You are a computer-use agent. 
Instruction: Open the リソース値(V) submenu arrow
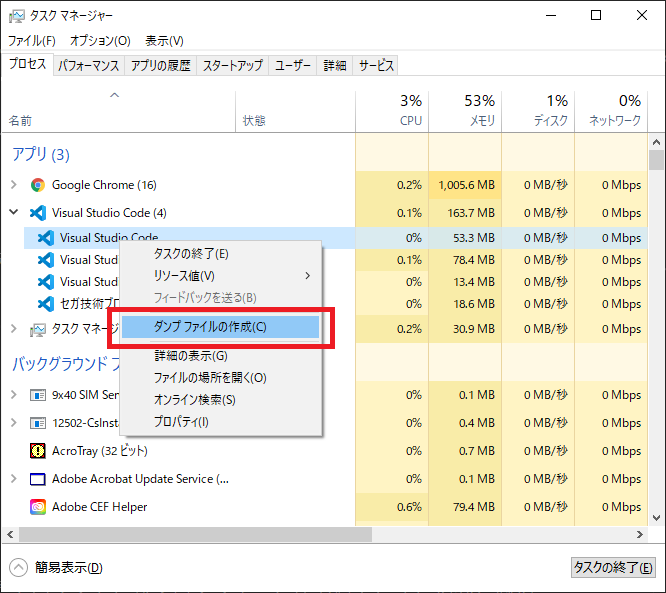(x=308, y=276)
